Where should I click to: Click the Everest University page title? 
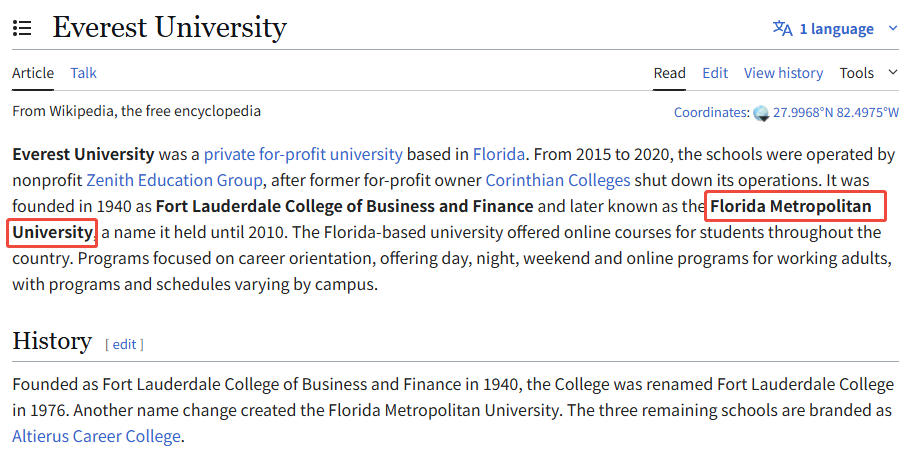pos(169,28)
